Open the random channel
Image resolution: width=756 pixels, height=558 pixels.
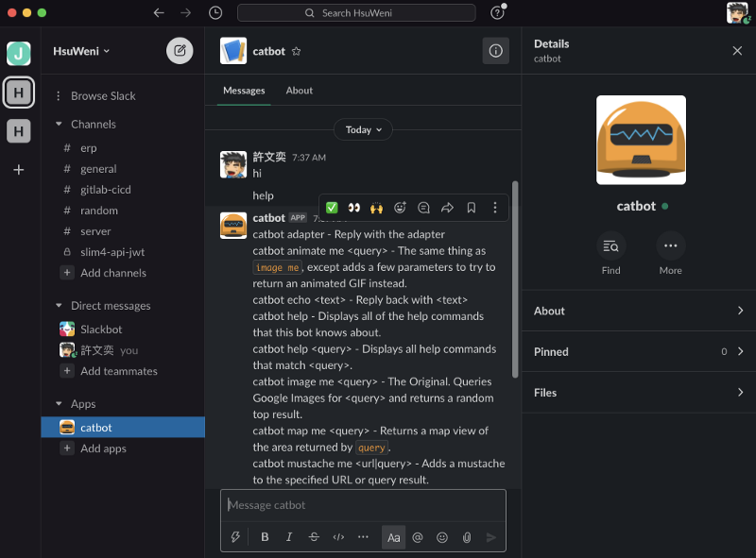tap(123, 211)
